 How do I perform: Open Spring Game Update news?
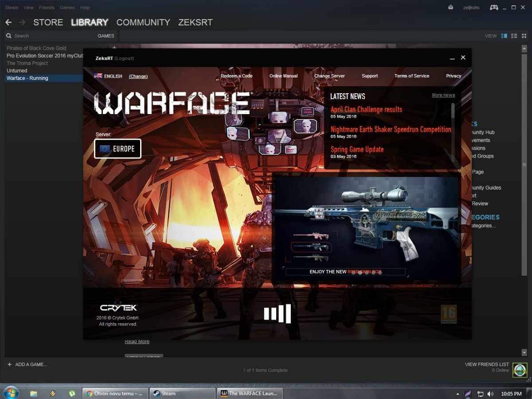pyautogui.click(x=357, y=150)
